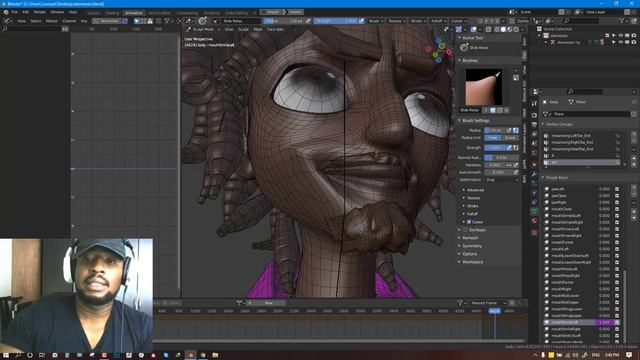Switch to rendered viewport shading sphere

coord(516,29)
